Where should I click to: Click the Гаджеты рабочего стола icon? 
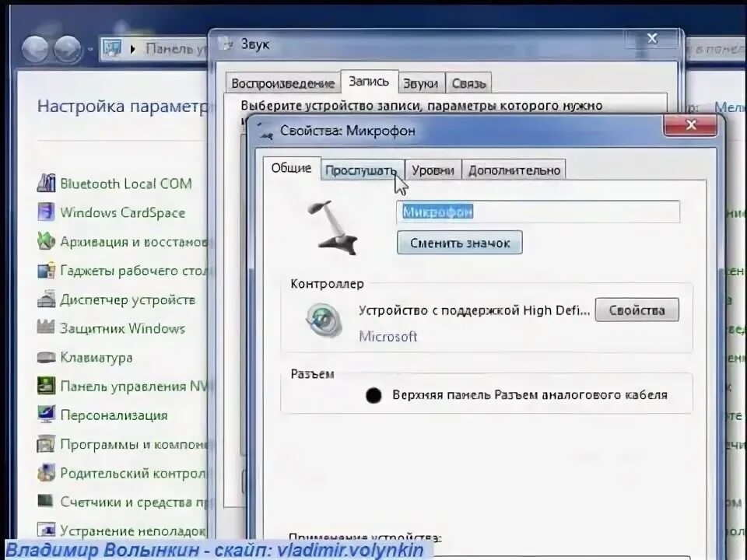point(46,270)
